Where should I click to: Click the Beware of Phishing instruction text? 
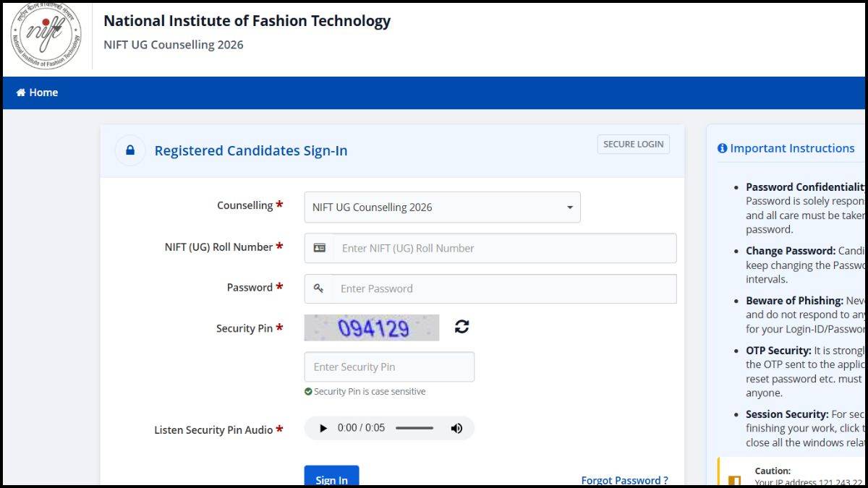pyautogui.click(x=806, y=314)
